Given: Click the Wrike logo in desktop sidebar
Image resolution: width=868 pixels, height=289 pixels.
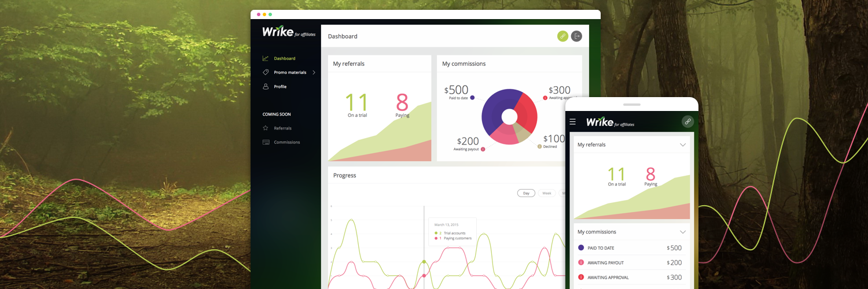Looking at the screenshot, I should tap(289, 32).
